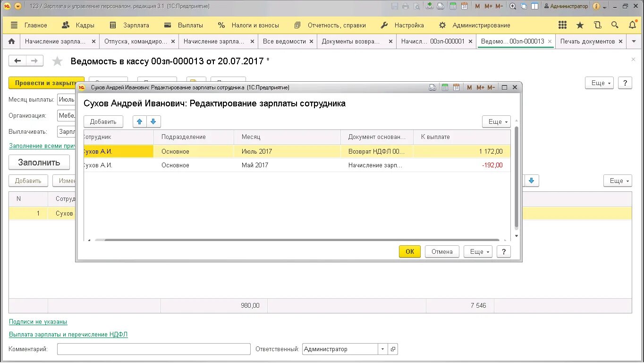Click the Заполнить button
644x363 pixels.
pyautogui.click(x=39, y=162)
